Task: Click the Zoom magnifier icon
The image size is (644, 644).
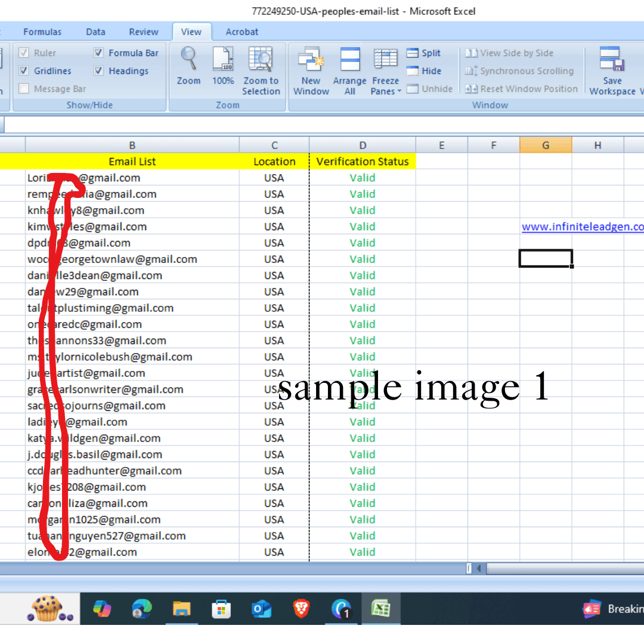Action: pyautogui.click(x=188, y=60)
